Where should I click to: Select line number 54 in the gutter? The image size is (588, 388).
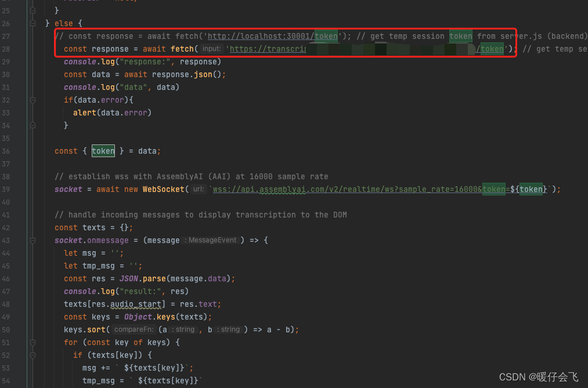point(6,381)
